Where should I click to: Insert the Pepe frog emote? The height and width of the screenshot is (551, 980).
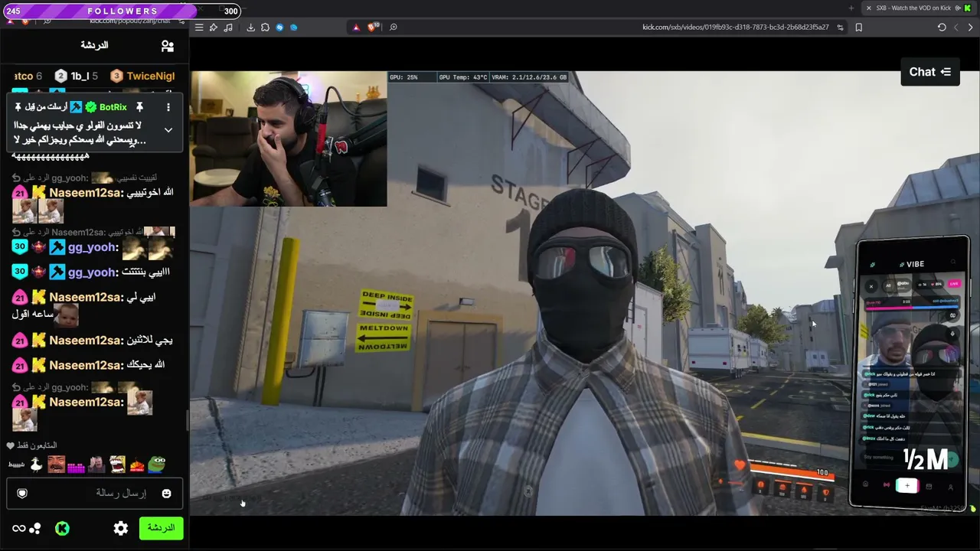[x=156, y=465]
